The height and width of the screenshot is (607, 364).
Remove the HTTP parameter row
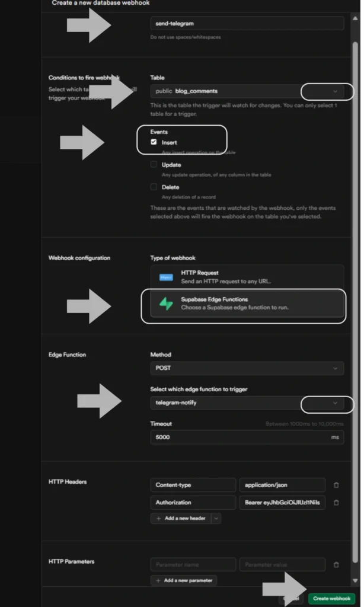pos(336,565)
